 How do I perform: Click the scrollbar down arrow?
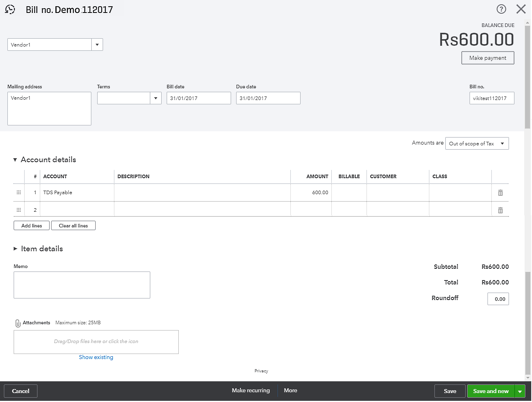pyautogui.click(x=528, y=378)
